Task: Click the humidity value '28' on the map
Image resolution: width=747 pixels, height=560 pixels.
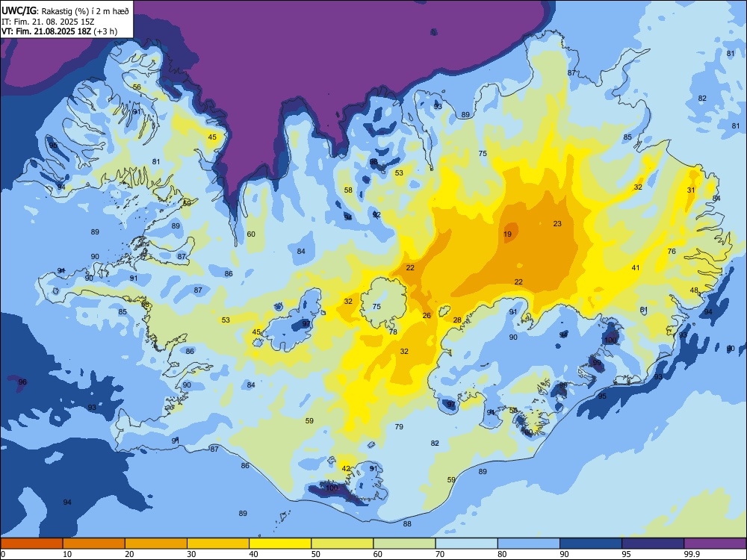Action: pos(457,320)
